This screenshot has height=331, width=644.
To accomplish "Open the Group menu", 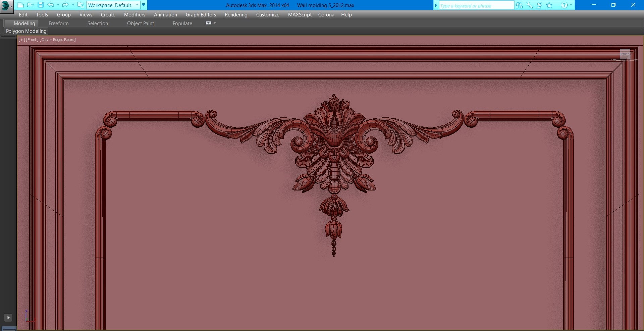I will click(x=64, y=15).
